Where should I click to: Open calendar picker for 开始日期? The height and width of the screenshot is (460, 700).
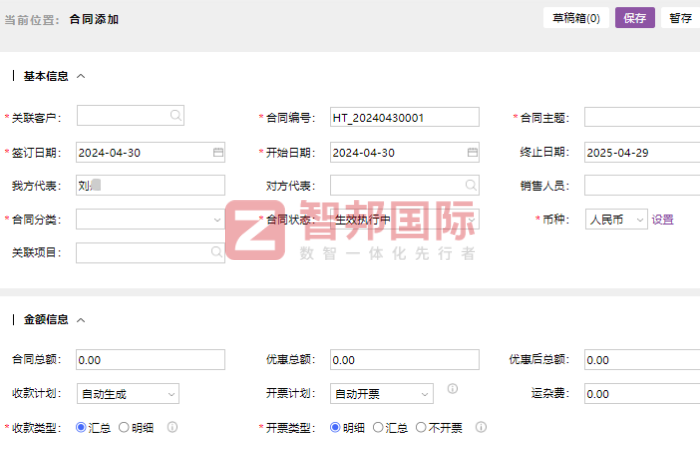[472, 153]
